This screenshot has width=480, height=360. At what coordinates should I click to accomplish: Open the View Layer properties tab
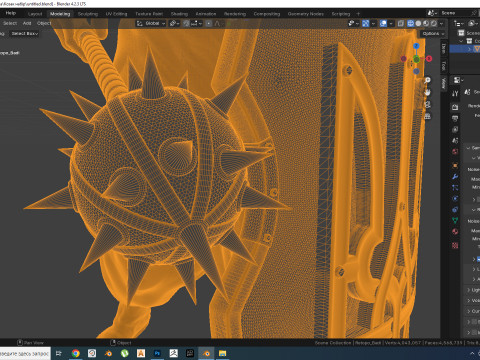point(455,129)
